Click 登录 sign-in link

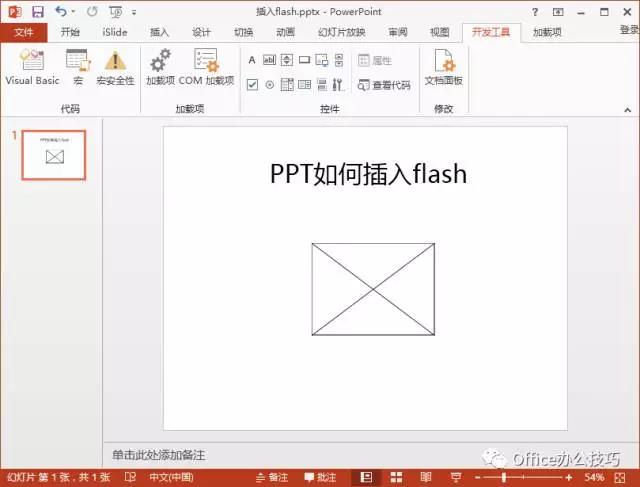click(x=629, y=30)
